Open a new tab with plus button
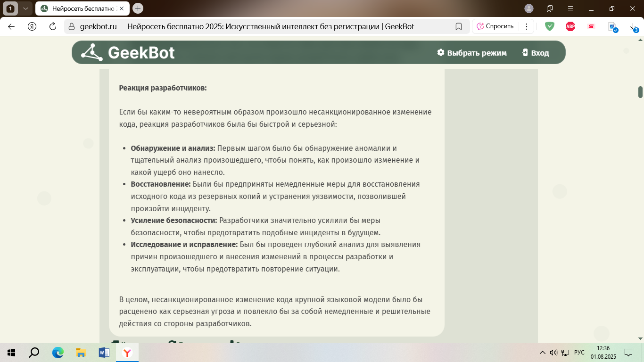 click(138, 8)
